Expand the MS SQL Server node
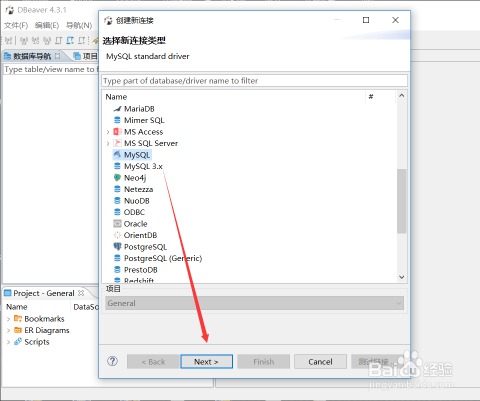Viewport: 480px width, 401px height. (x=108, y=143)
